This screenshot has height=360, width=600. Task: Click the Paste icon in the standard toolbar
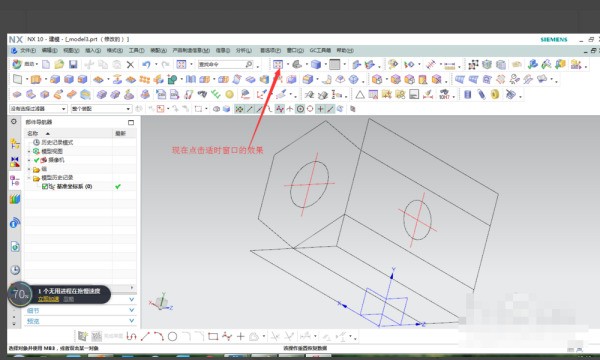click(116, 64)
